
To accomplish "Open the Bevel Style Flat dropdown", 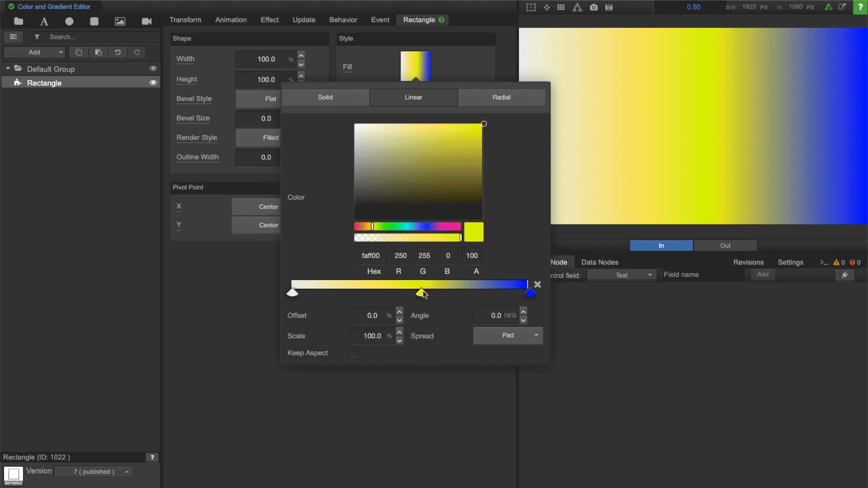I will (258, 99).
